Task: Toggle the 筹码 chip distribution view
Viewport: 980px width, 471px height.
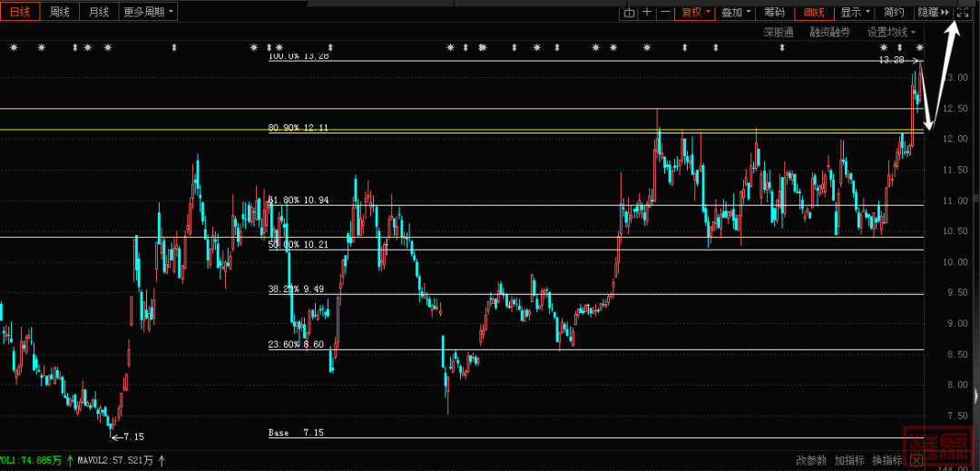Action: (x=774, y=12)
